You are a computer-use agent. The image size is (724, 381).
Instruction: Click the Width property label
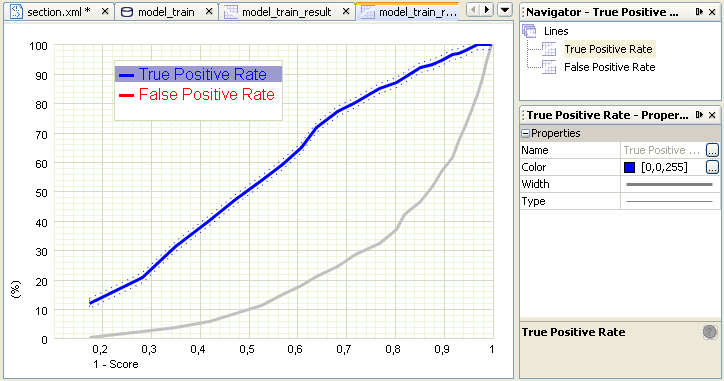[535, 184]
